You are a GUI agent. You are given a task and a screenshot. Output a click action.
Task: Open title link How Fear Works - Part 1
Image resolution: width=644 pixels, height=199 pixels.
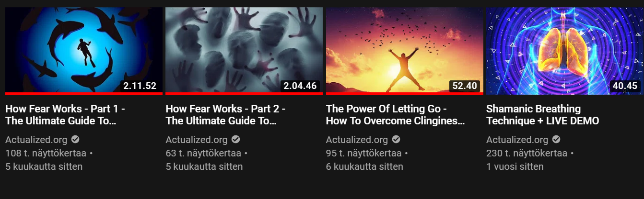pyautogui.click(x=65, y=115)
